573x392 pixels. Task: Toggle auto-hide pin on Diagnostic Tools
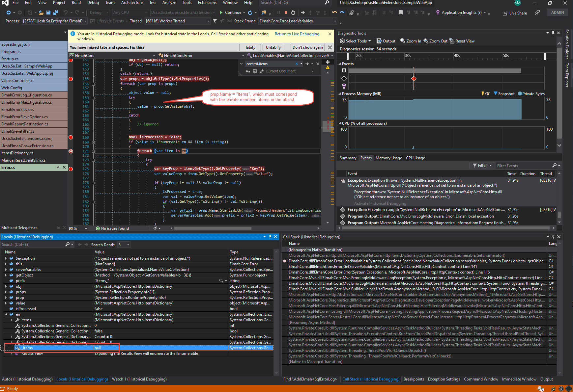point(553,33)
